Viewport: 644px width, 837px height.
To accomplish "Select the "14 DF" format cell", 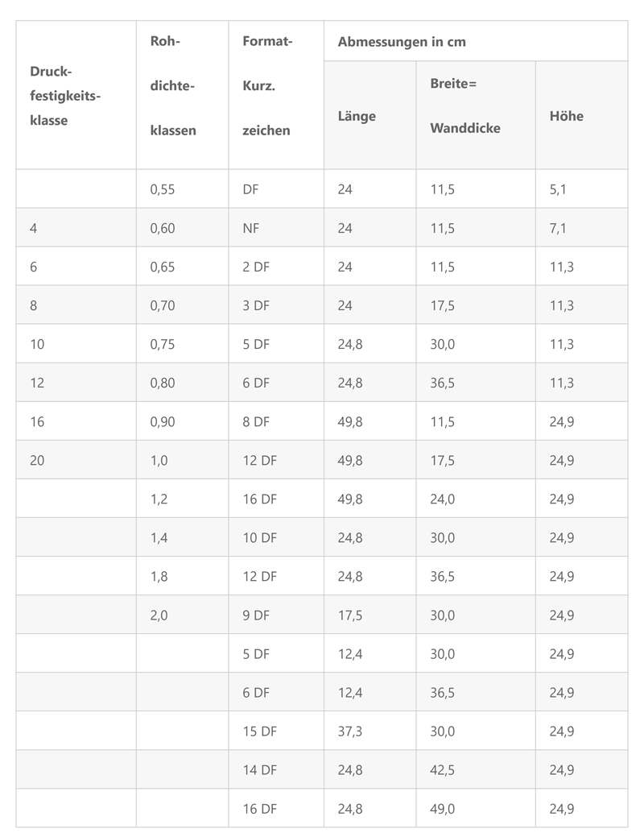I will click(259, 769).
